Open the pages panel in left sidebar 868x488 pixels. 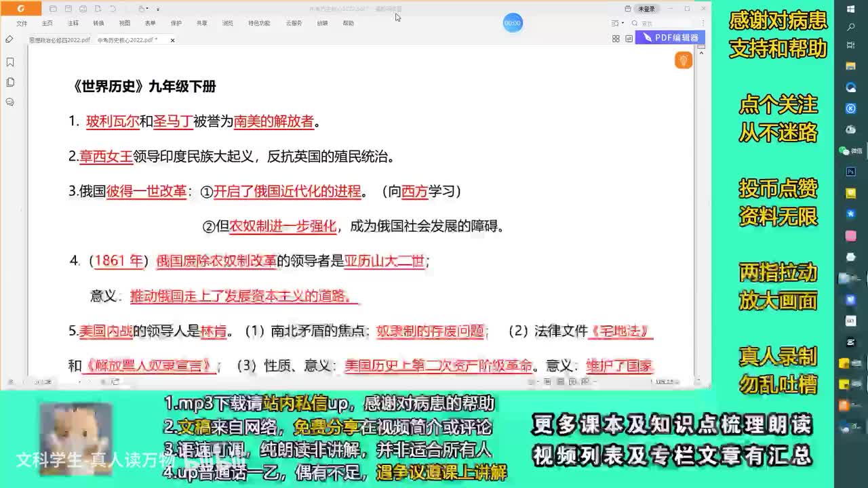(10, 82)
